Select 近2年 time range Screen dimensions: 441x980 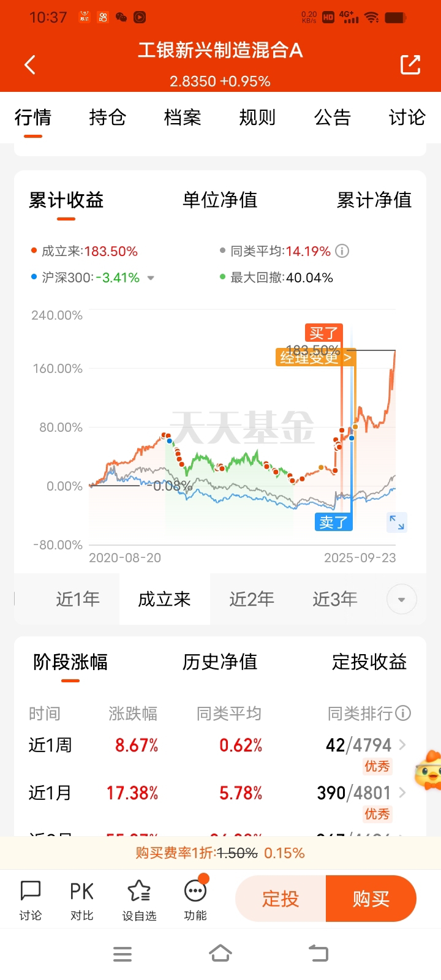point(252,599)
